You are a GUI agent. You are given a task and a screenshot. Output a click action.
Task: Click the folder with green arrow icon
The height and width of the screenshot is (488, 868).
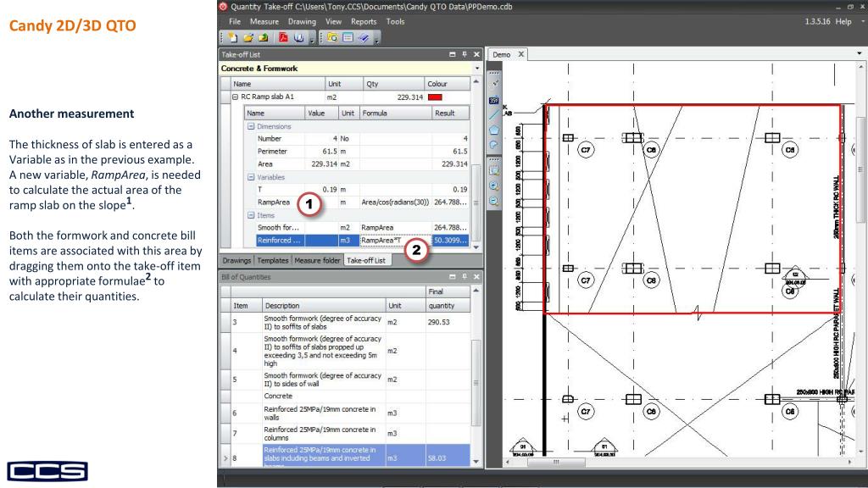coord(263,37)
